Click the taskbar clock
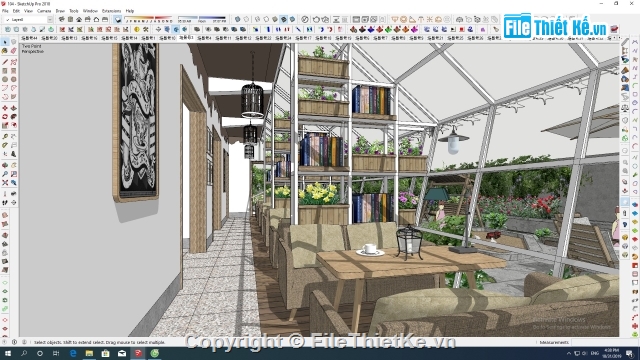The image size is (640, 360). coord(611,353)
